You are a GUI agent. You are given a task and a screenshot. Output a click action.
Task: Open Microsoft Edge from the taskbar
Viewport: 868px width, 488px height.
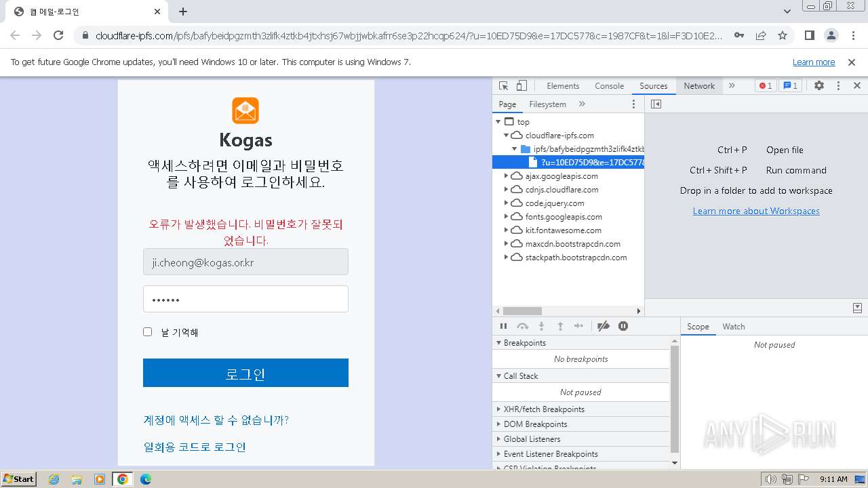click(x=145, y=479)
